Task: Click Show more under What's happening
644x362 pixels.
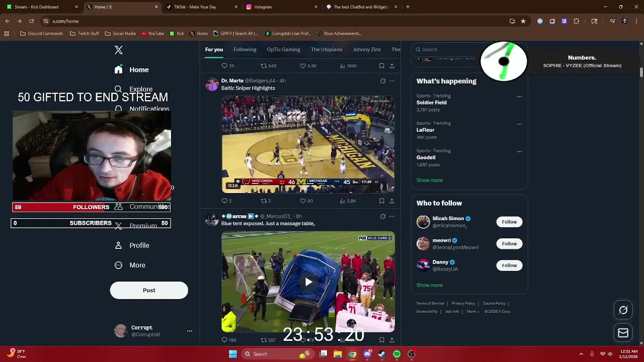Action: pyautogui.click(x=429, y=180)
